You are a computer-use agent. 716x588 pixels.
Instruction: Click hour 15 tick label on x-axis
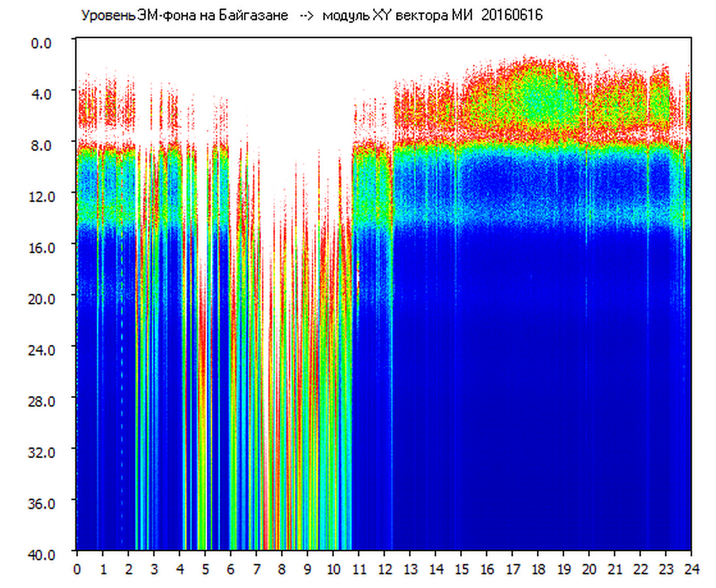click(x=461, y=569)
